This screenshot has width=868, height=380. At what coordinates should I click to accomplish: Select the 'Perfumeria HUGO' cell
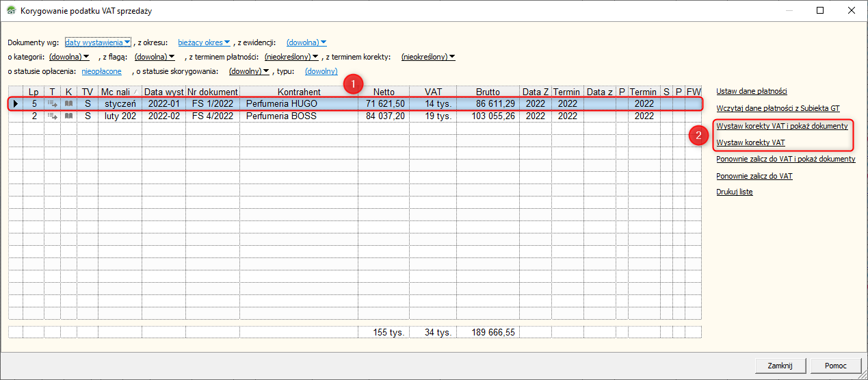pos(299,104)
